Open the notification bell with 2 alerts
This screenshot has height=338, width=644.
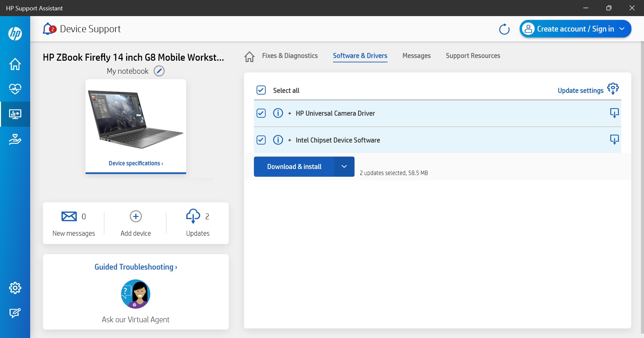(49, 29)
